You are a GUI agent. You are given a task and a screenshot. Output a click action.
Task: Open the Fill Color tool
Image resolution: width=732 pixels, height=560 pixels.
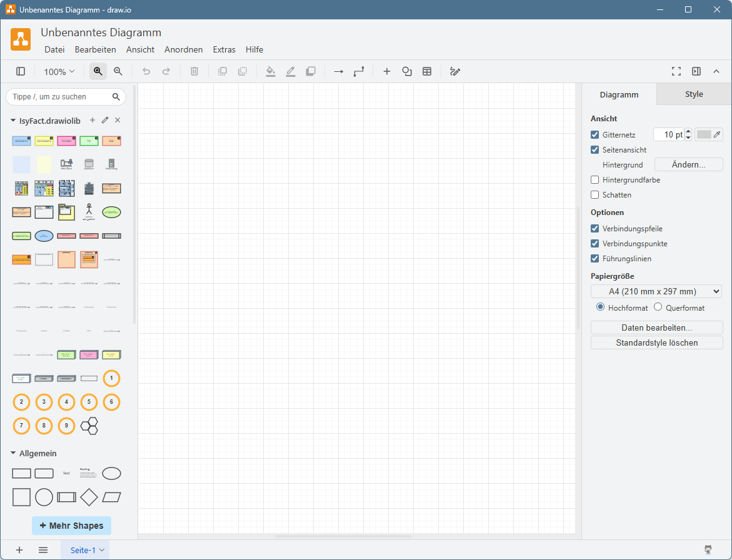pos(270,71)
